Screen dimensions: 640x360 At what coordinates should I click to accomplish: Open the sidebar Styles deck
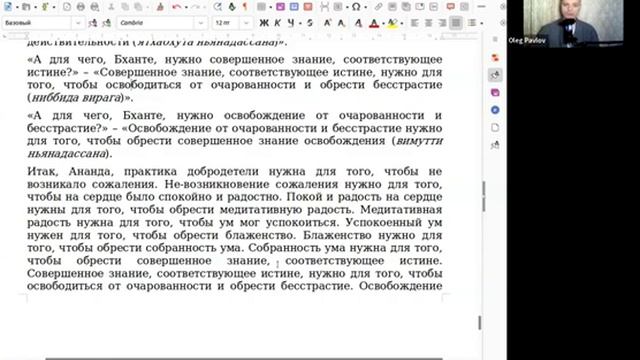click(x=495, y=75)
